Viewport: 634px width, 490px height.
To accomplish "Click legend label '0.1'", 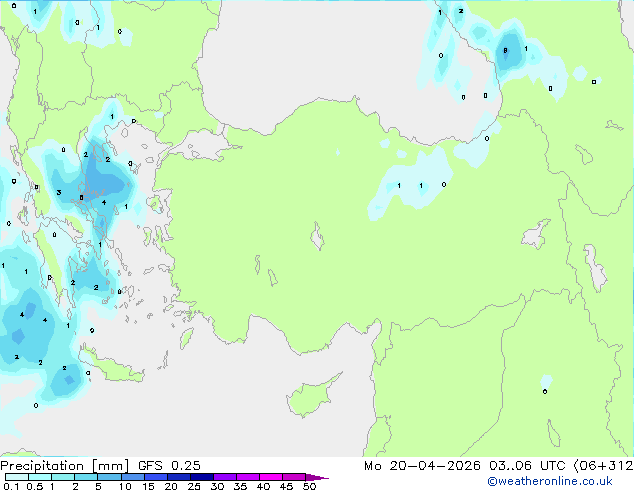I will 12,486.
